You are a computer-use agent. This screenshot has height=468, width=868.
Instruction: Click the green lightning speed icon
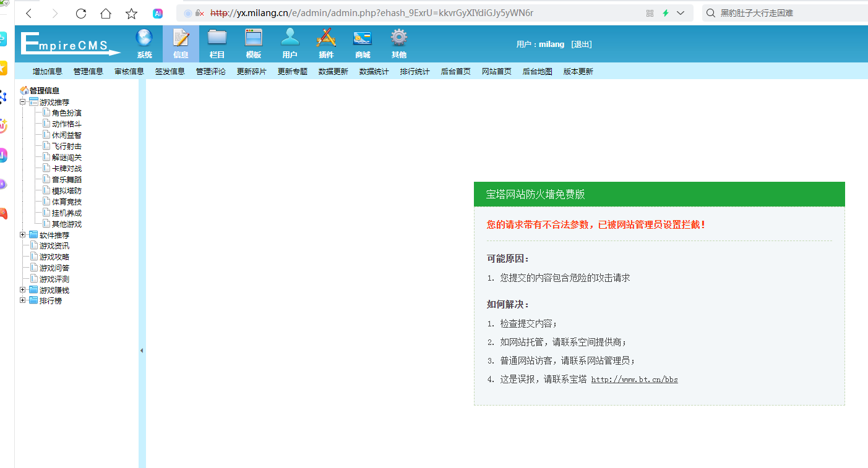pyautogui.click(x=666, y=13)
